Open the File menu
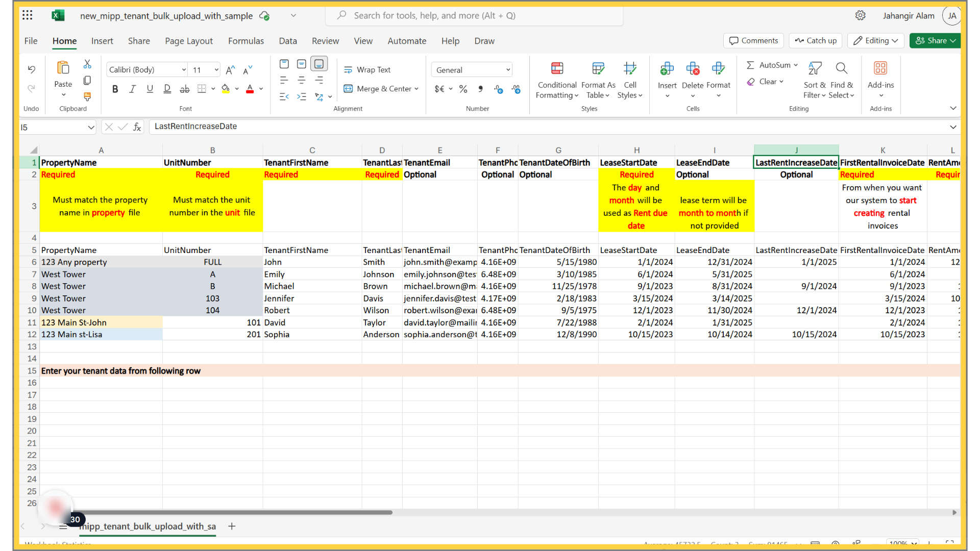This screenshot has height=551, width=980. [31, 41]
